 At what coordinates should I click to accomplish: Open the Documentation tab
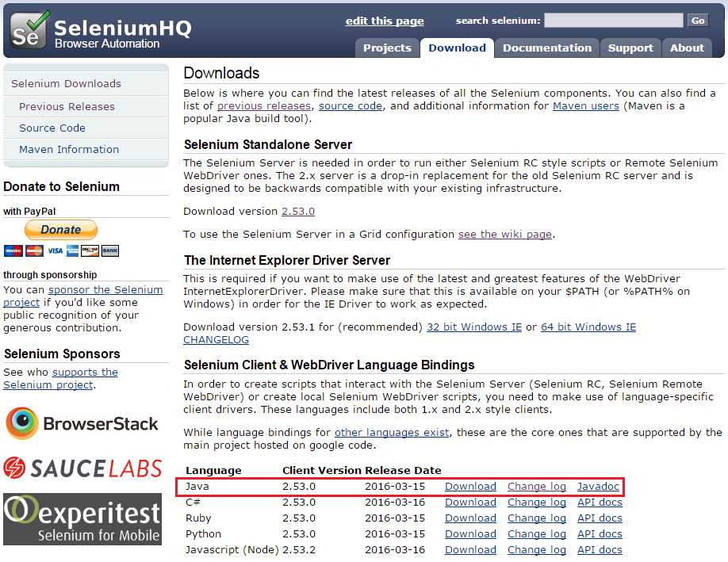pos(547,48)
